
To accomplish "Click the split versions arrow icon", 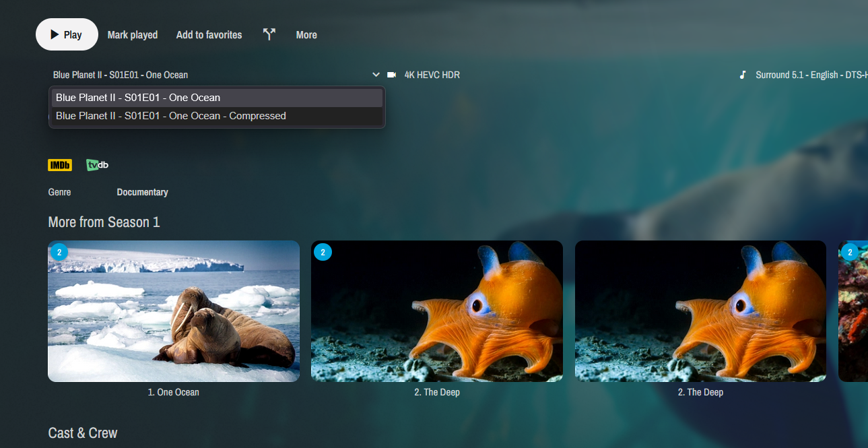I will point(269,34).
